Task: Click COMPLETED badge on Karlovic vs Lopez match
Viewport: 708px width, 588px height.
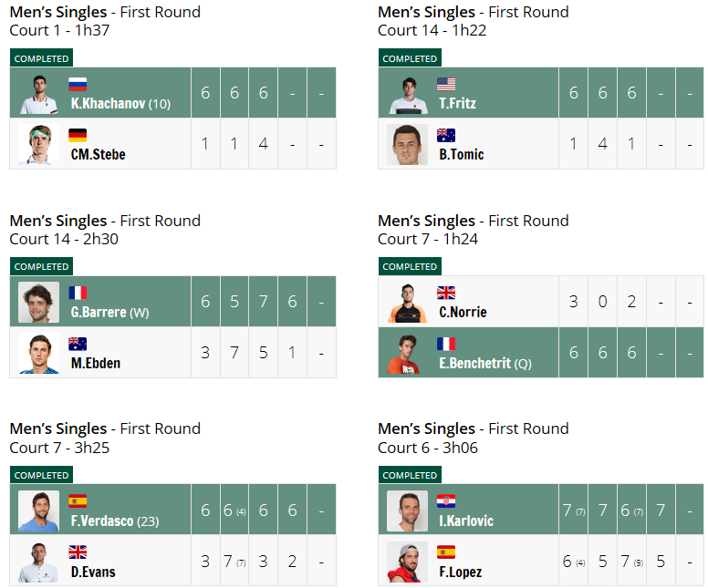Action: pos(410,475)
